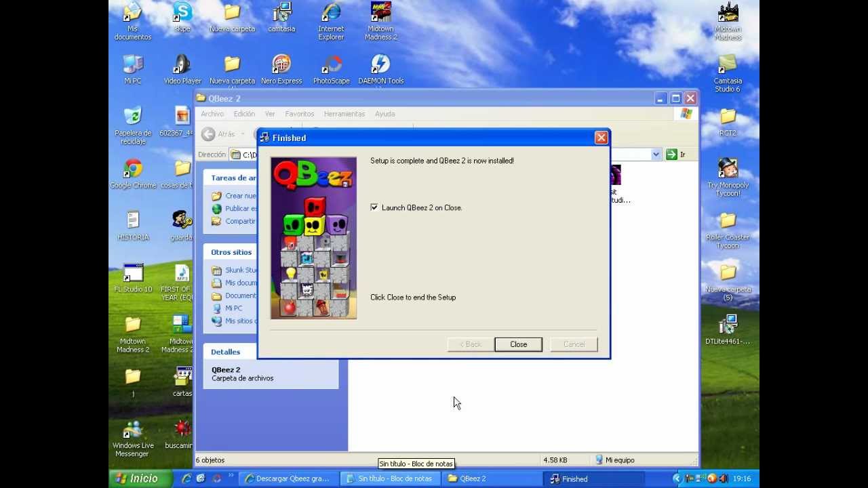Open Midtown Madness shortcut at top right
This screenshot has width=868, height=488.
(728, 21)
